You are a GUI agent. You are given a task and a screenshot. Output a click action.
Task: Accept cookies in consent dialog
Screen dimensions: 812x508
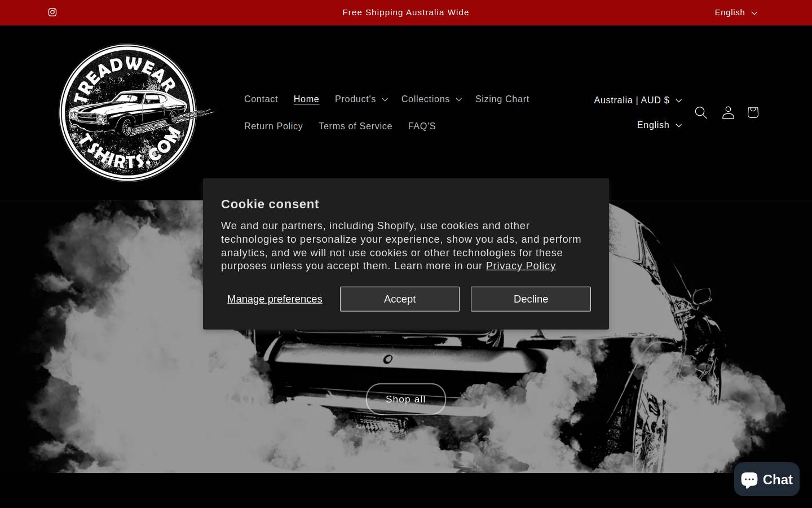point(400,299)
